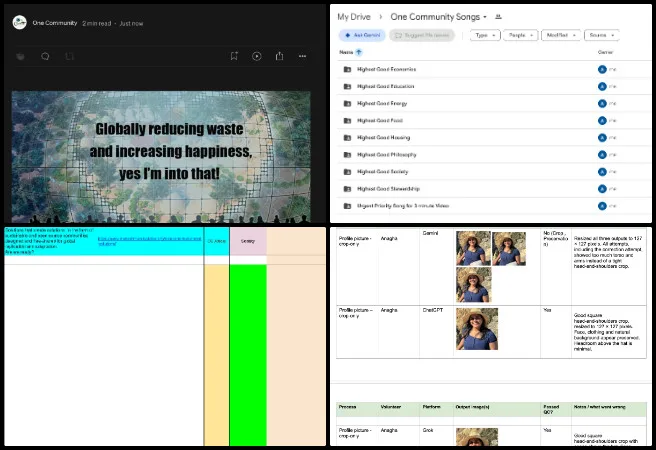
Task: Open the People filter dropdown
Action: coord(520,35)
